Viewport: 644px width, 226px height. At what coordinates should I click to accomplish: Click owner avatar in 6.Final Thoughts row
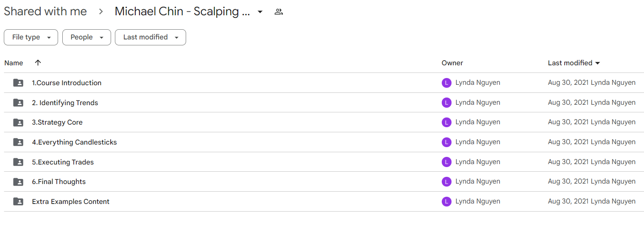pyautogui.click(x=446, y=181)
